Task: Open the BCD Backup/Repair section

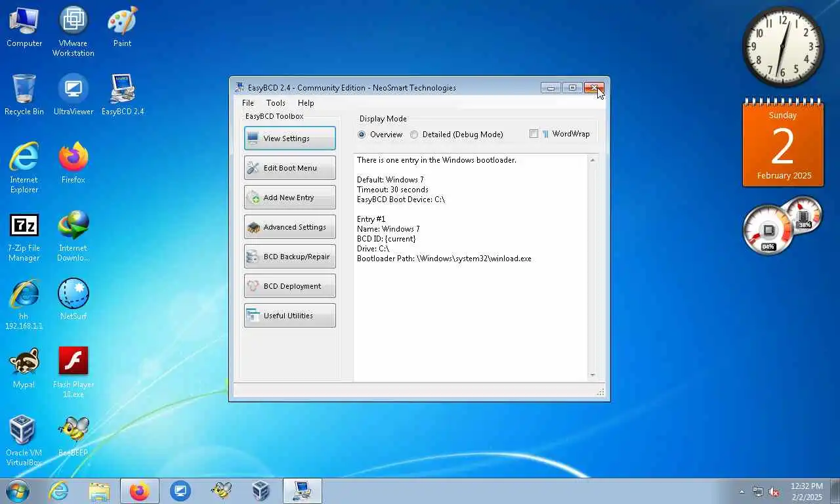Action: pos(289,257)
